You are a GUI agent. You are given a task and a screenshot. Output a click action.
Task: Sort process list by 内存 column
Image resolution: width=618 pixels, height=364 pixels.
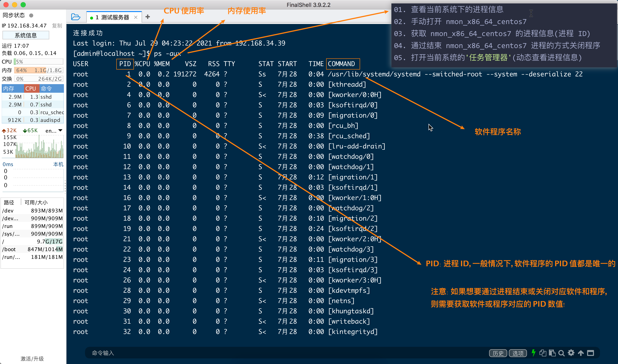coord(9,89)
